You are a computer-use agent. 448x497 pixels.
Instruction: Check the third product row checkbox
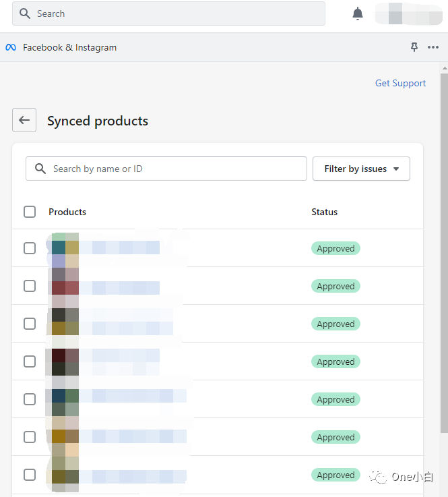click(x=30, y=324)
